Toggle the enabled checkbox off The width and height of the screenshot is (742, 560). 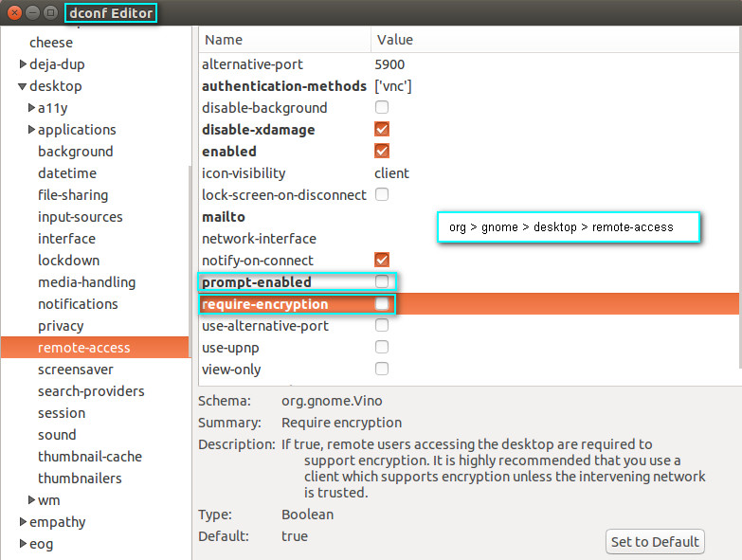(x=382, y=152)
